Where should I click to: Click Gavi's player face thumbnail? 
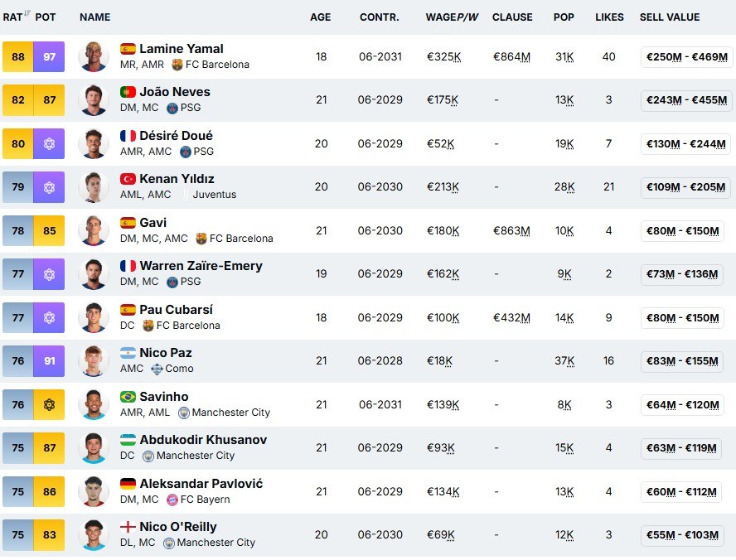coord(94,230)
